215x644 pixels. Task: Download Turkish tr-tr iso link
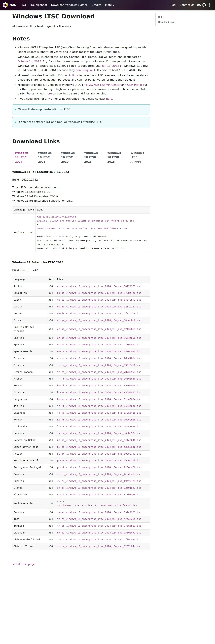pos(99,526)
